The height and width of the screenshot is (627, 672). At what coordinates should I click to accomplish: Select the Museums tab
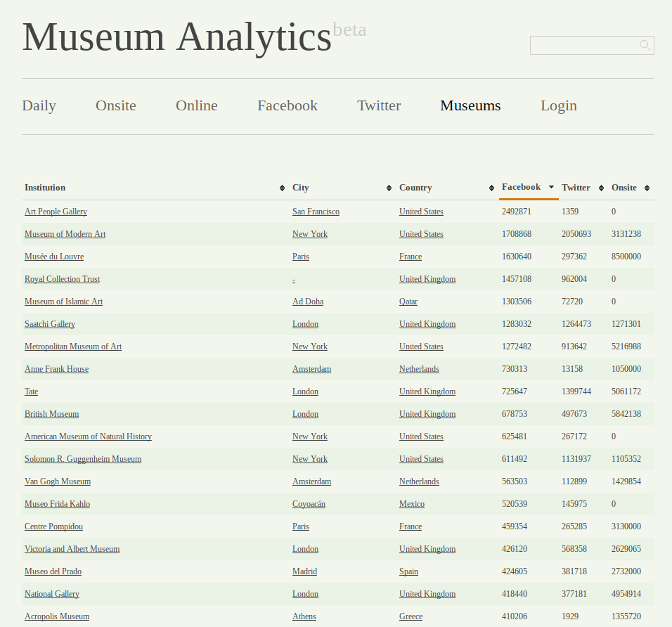(470, 105)
